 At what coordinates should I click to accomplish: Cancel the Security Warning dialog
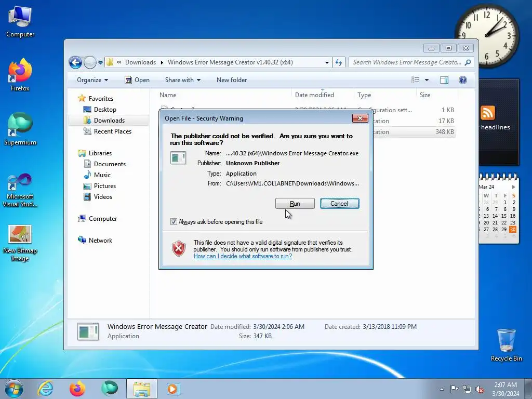(339, 204)
